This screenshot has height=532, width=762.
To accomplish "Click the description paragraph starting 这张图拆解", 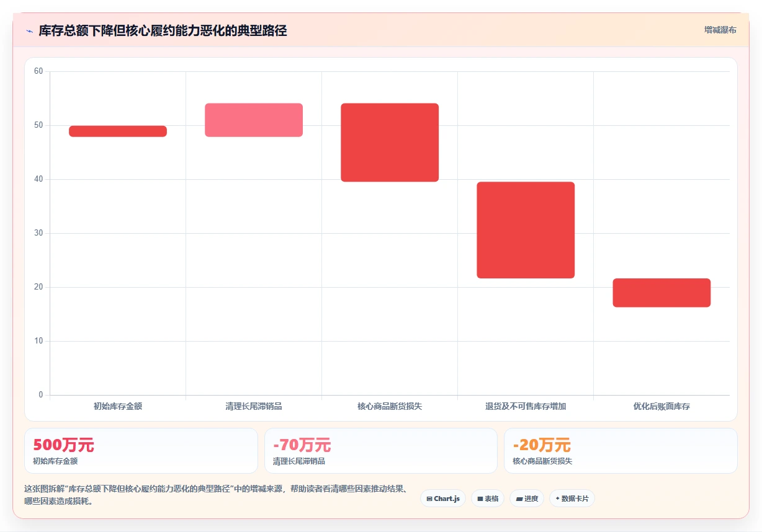I will point(216,495).
